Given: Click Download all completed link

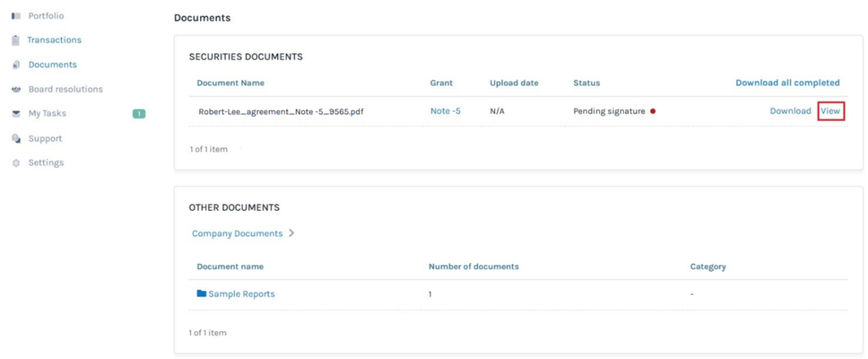Looking at the screenshot, I should pos(787,83).
